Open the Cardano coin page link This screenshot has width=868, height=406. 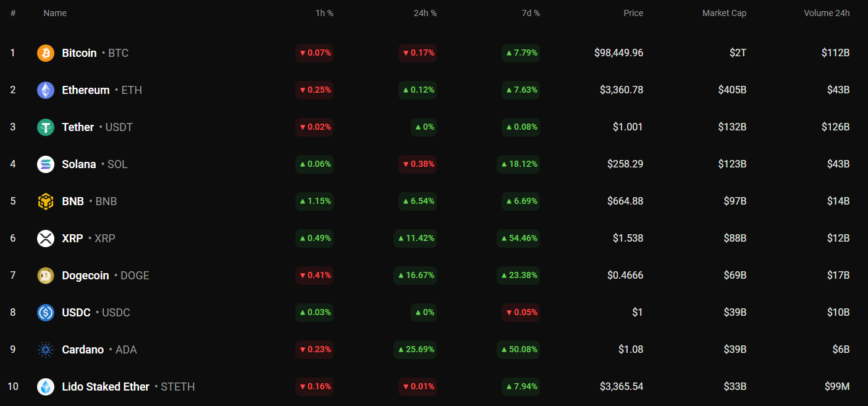83,350
